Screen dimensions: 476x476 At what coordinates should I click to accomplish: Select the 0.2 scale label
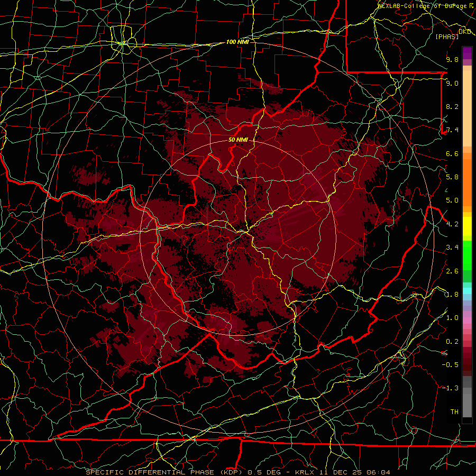click(x=452, y=342)
